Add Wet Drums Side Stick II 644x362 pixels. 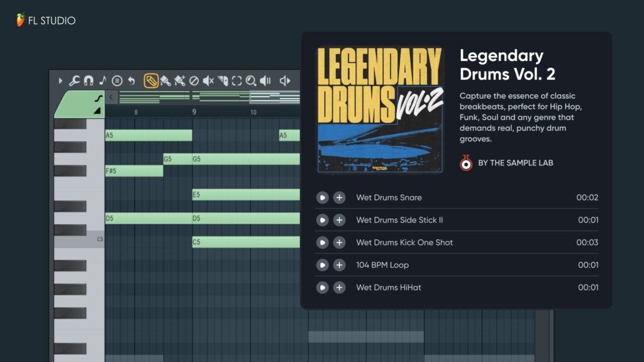(x=339, y=221)
